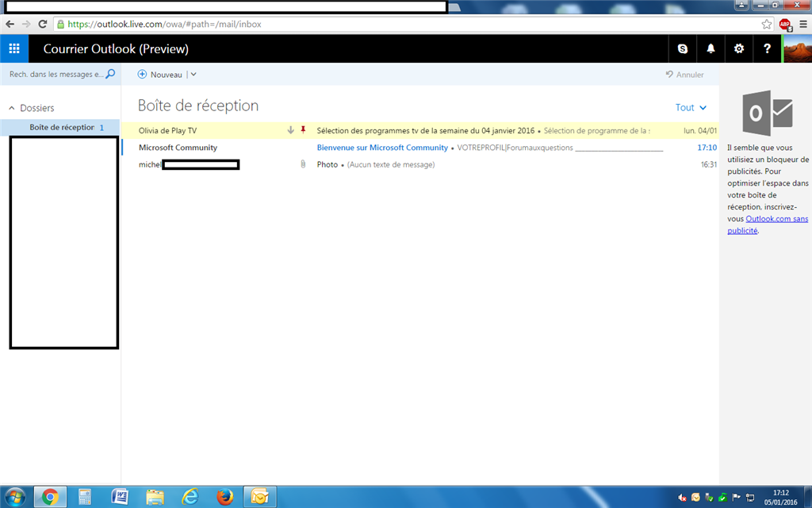Image resolution: width=812 pixels, height=508 pixels.
Task: Open the help question mark menu
Action: coord(767,48)
